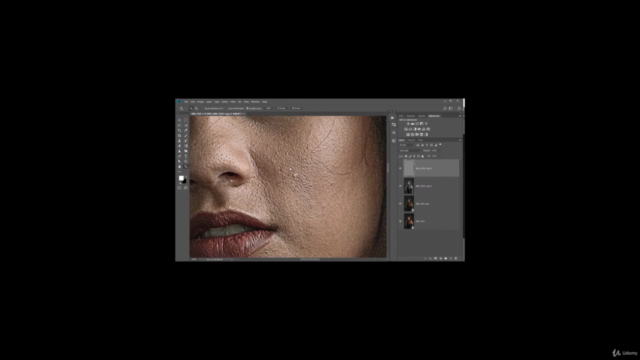Open the Fill value dropdown

click(440, 156)
